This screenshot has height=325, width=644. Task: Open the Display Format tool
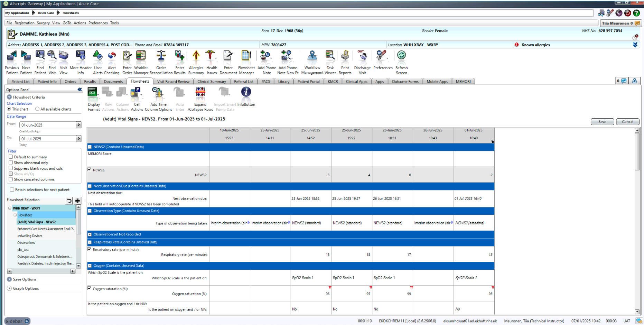point(93,92)
